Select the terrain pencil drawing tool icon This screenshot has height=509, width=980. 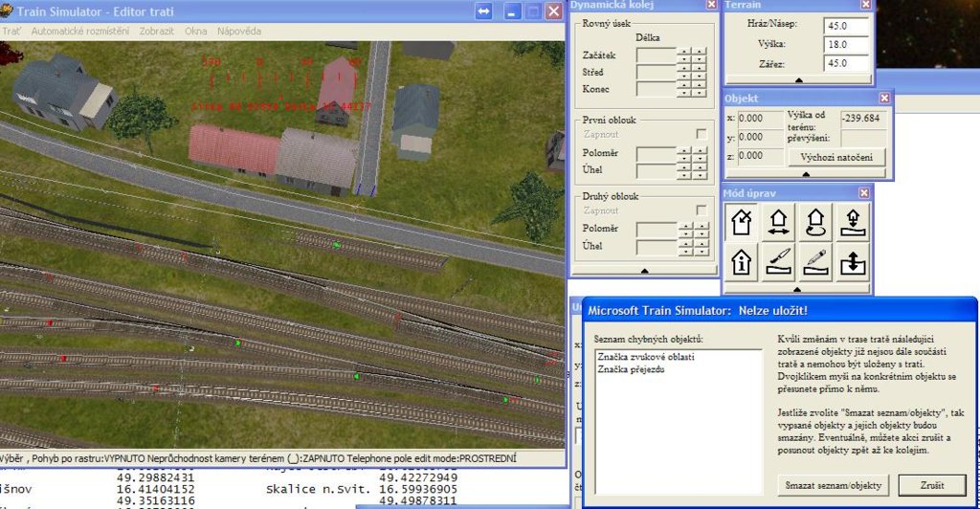coord(815,261)
